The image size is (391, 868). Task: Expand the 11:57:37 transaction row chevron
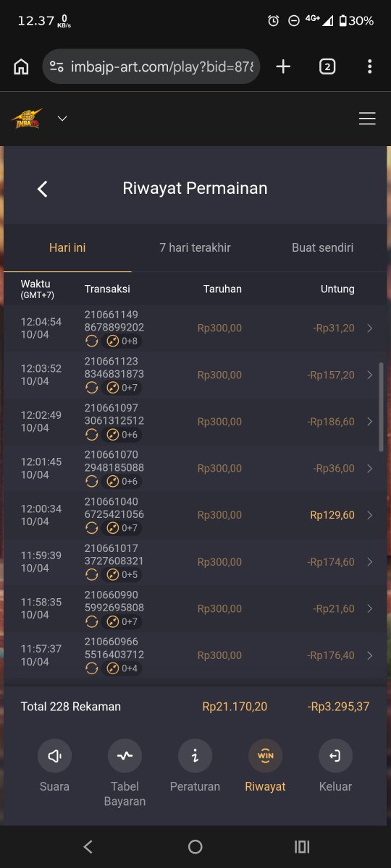pyautogui.click(x=370, y=655)
